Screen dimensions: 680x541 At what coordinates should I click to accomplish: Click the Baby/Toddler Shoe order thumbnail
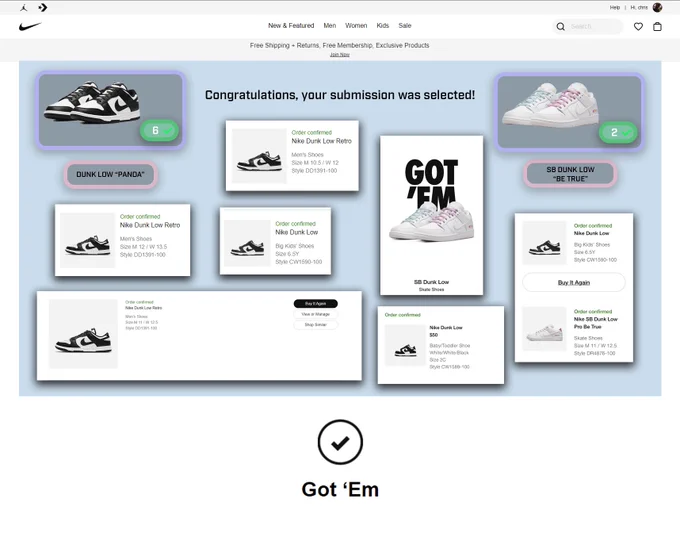tap(405, 346)
